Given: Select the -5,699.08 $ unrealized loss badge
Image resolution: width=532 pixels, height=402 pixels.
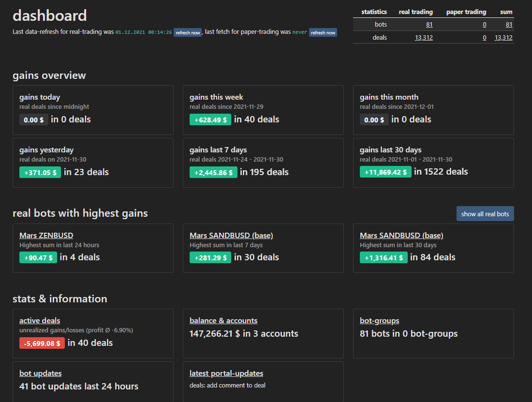Looking at the screenshot, I should pyautogui.click(x=42, y=343).
